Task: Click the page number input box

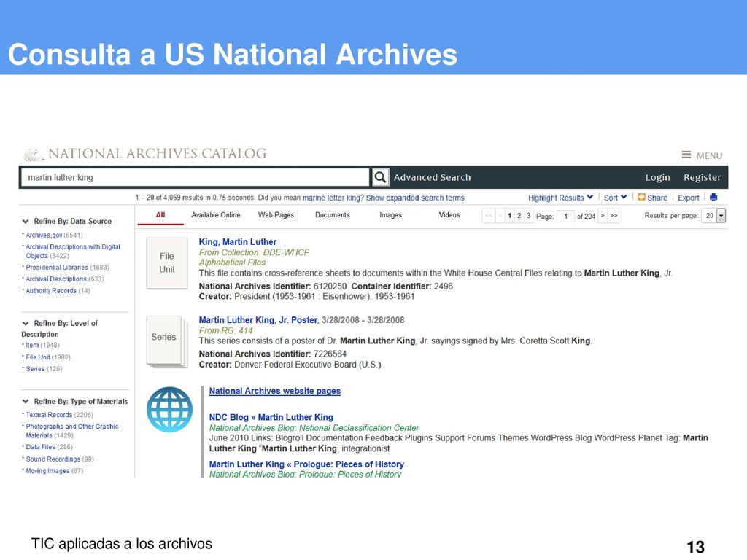Action: coord(565,216)
